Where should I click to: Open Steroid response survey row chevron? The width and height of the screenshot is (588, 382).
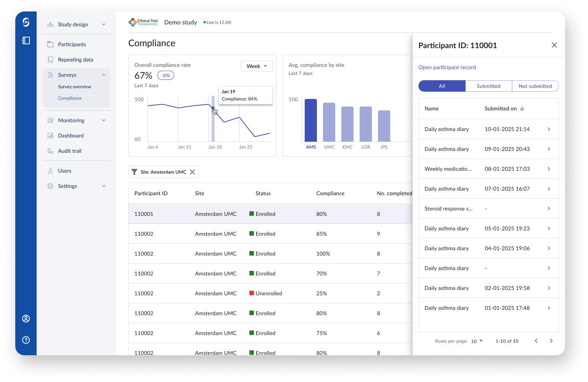coord(549,209)
